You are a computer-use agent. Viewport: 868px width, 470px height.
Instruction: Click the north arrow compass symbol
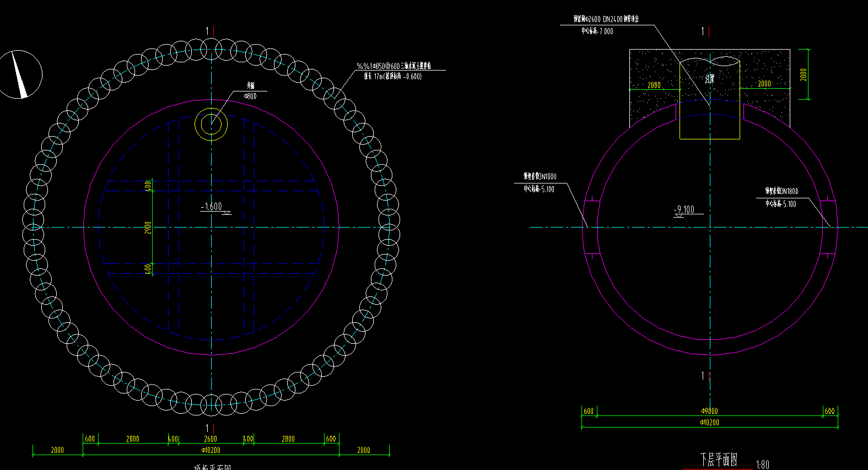[18, 74]
